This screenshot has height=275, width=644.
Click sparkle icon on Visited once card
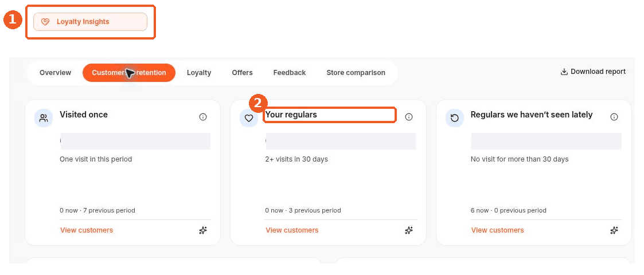pyautogui.click(x=203, y=230)
